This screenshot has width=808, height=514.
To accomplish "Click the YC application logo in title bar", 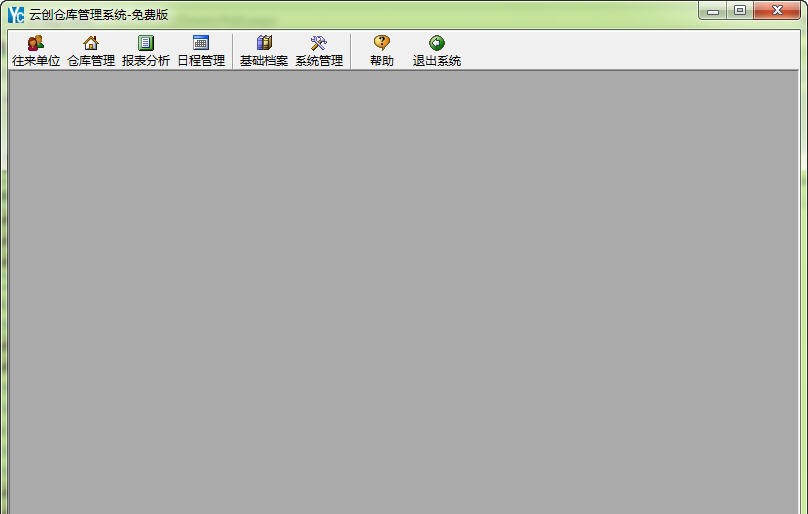I will pos(16,14).
